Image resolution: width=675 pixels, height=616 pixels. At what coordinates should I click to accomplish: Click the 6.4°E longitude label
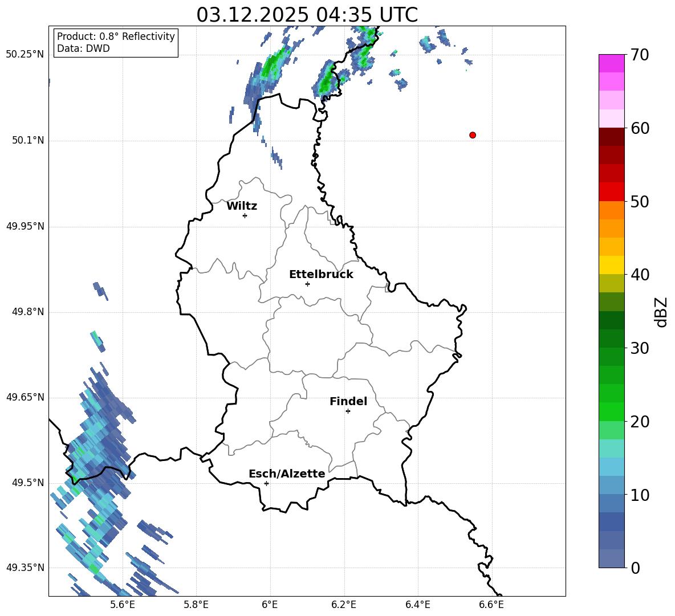(417, 605)
